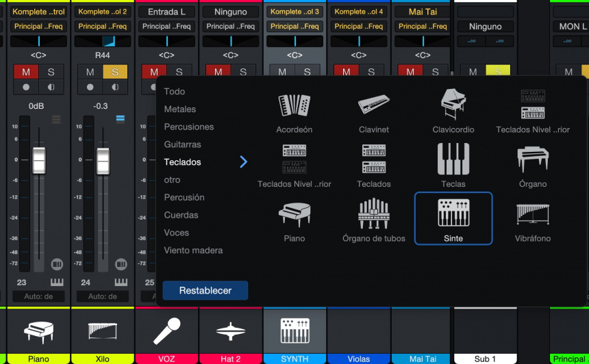Select Viento madera category

point(193,250)
